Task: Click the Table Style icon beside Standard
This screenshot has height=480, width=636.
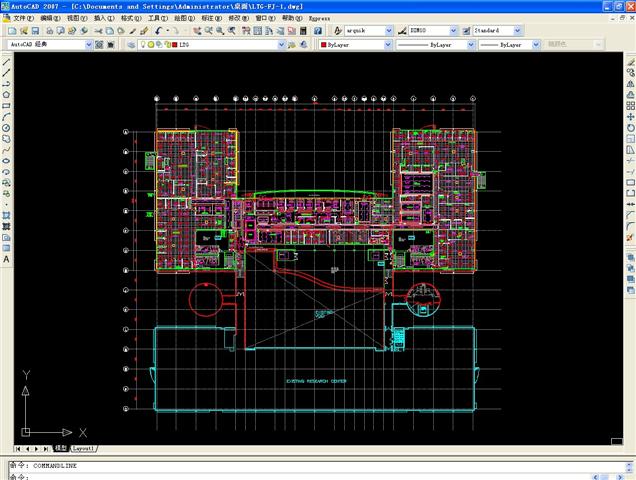Action: point(466,30)
